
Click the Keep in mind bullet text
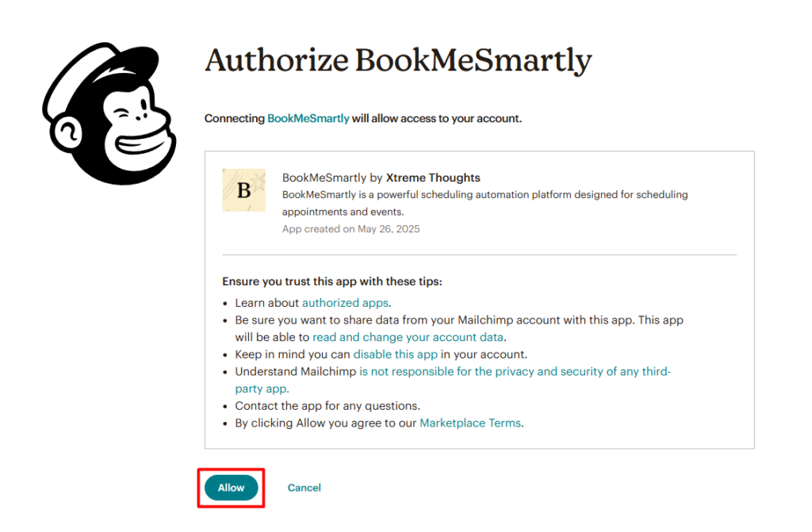293,354
